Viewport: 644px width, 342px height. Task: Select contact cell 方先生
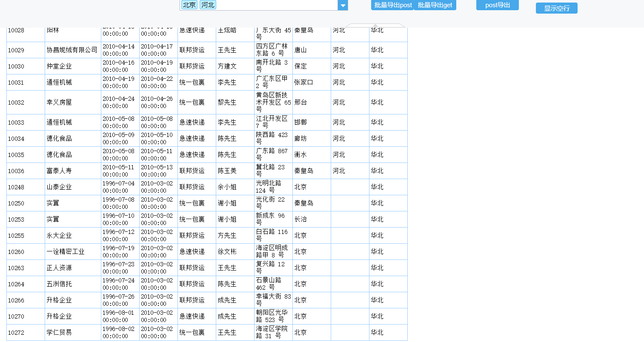point(235,236)
